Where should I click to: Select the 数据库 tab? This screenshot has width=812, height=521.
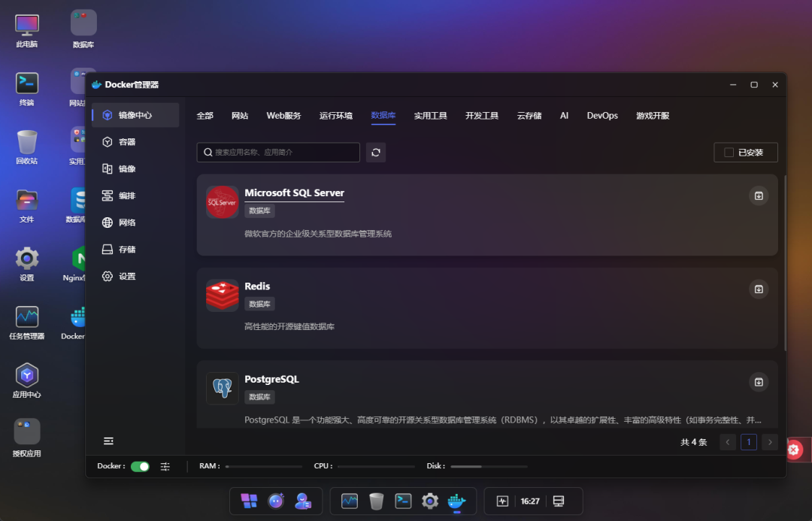click(383, 116)
